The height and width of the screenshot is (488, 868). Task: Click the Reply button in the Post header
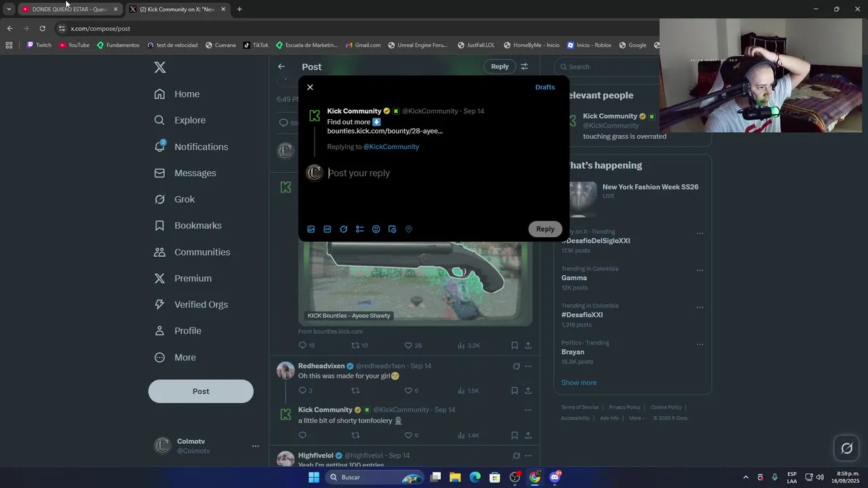(500, 66)
